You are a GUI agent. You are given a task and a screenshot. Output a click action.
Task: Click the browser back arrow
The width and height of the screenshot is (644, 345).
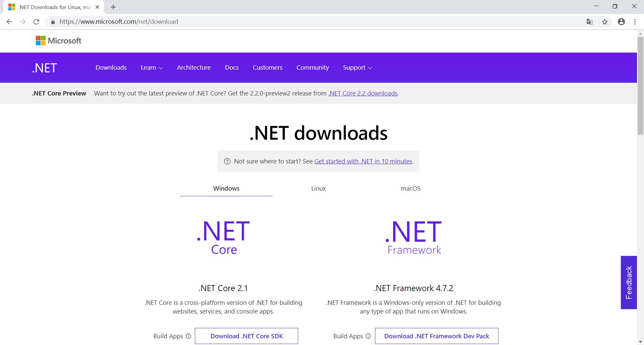(9, 22)
